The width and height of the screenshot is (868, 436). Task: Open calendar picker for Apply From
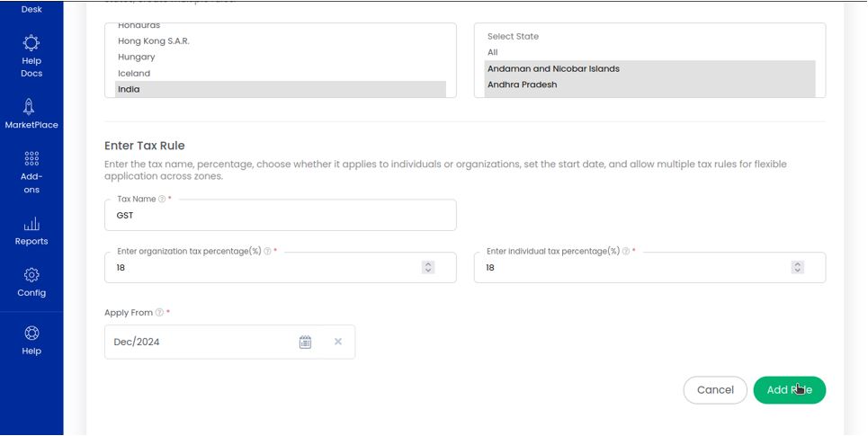(306, 342)
